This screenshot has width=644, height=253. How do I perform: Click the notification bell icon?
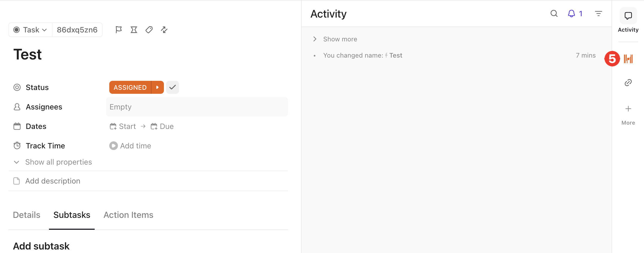click(571, 14)
